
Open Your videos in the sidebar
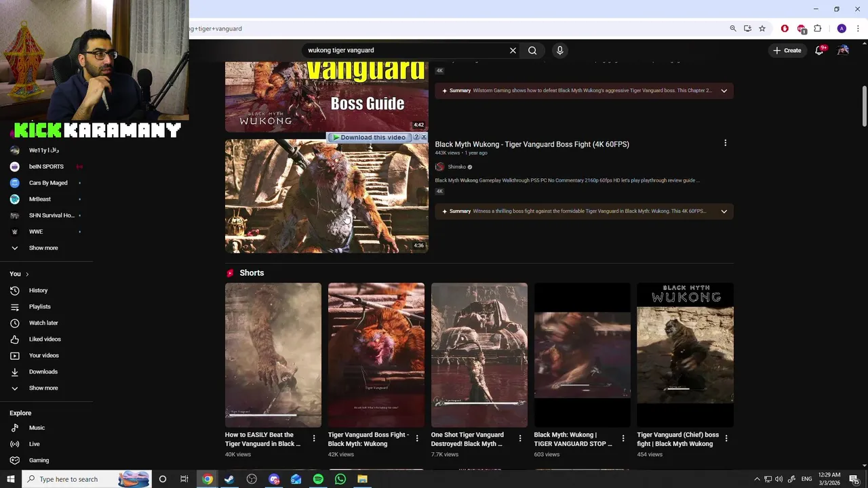[43, 356]
